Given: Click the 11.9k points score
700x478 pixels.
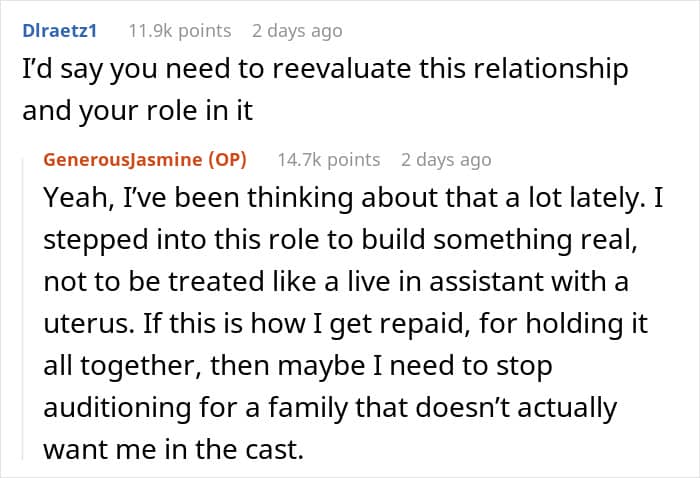Looking at the screenshot, I should [x=180, y=31].
